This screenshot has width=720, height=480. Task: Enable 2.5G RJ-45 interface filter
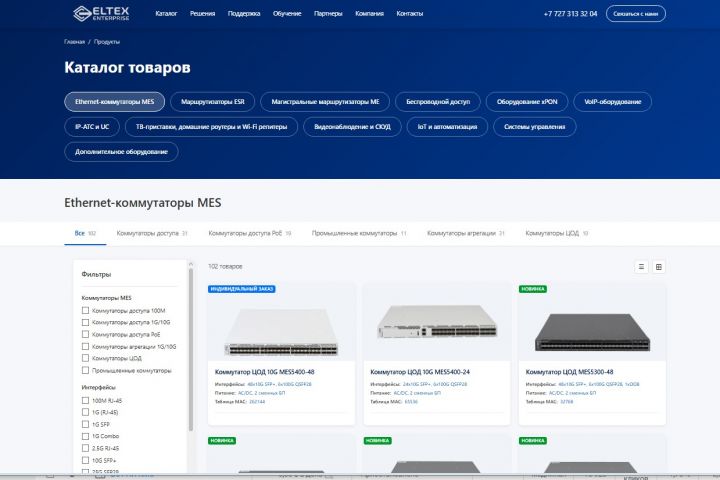coord(85,448)
